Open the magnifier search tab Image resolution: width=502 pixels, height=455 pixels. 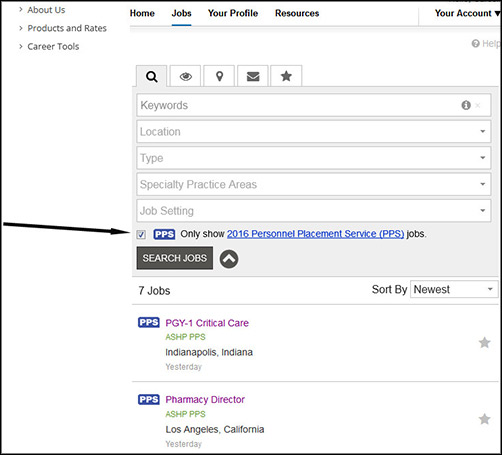[x=151, y=76]
